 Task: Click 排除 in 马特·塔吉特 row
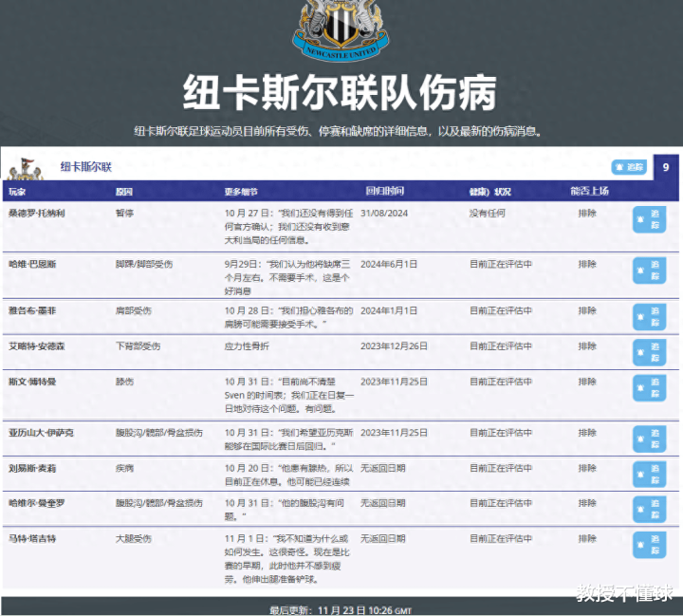(587, 539)
